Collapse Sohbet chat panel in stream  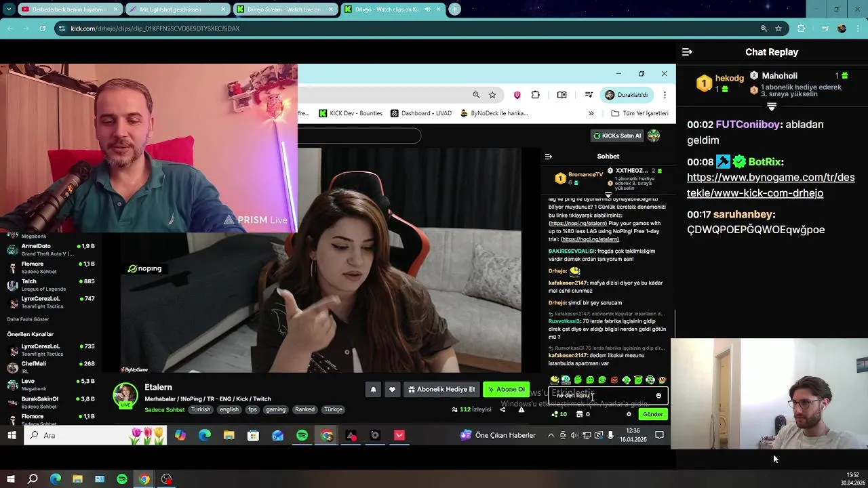tap(549, 157)
